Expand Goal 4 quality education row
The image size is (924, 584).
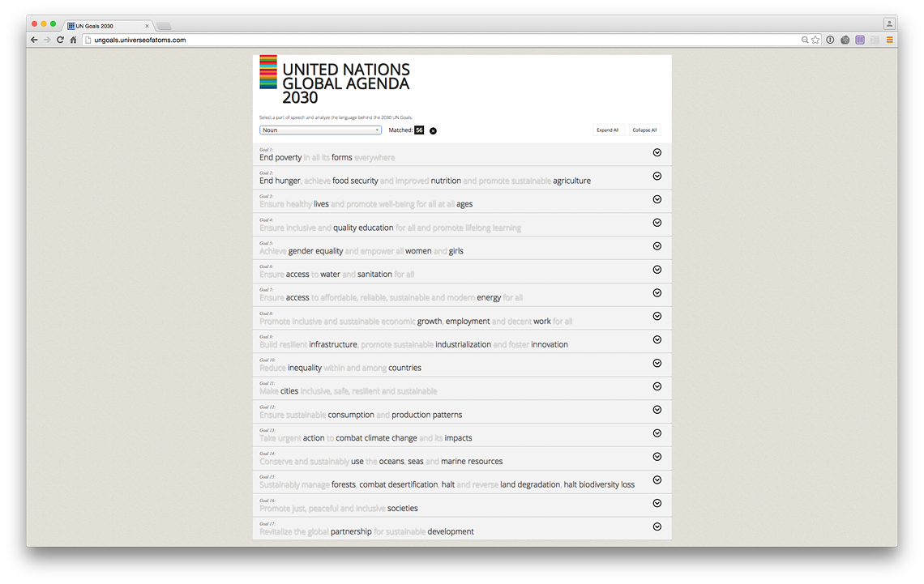[x=657, y=223]
